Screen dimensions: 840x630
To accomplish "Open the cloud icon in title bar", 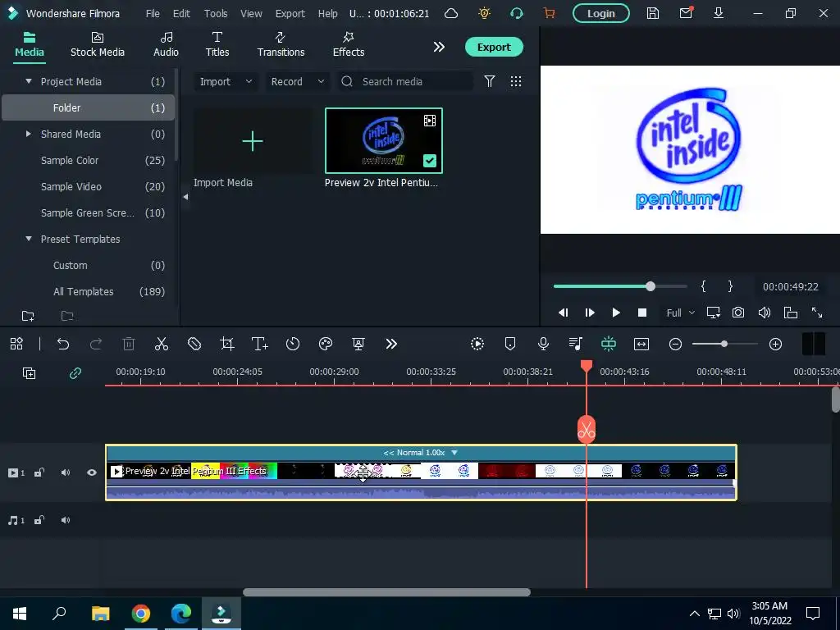I will (x=452, y=13).
